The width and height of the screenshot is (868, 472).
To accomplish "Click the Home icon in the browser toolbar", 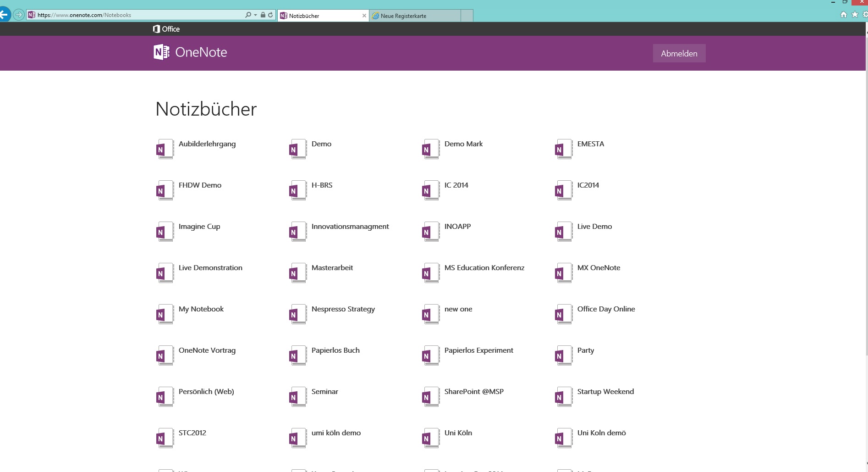I will point(843,15).
